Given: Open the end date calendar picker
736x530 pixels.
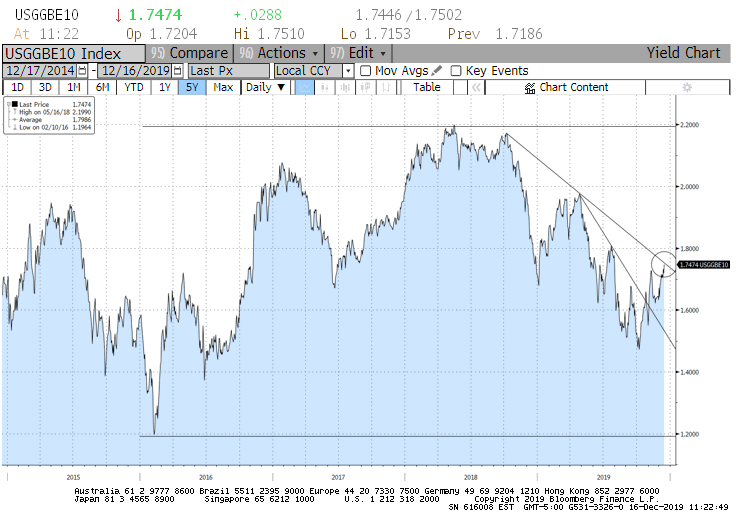Looking at the screenshot, I should coord(177,71).
